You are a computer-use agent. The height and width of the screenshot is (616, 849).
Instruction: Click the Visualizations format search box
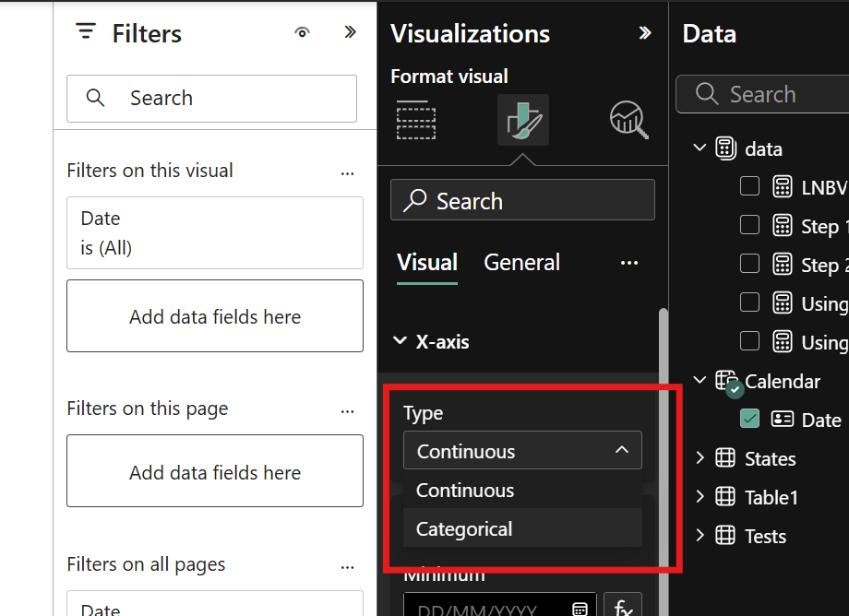(522, 200)
